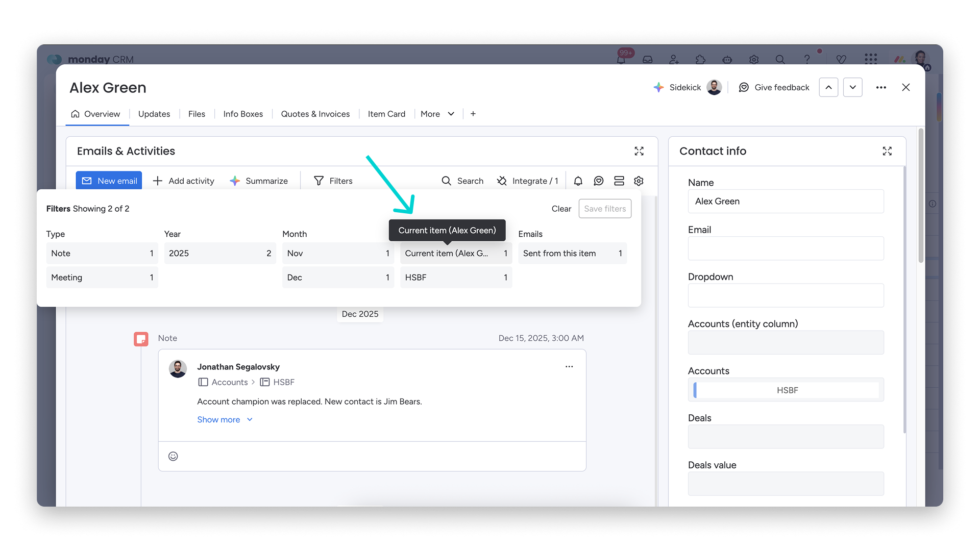The width and height of the screenshot is (980, 551).
Task: Click the empty Email field
Action: 786,248
